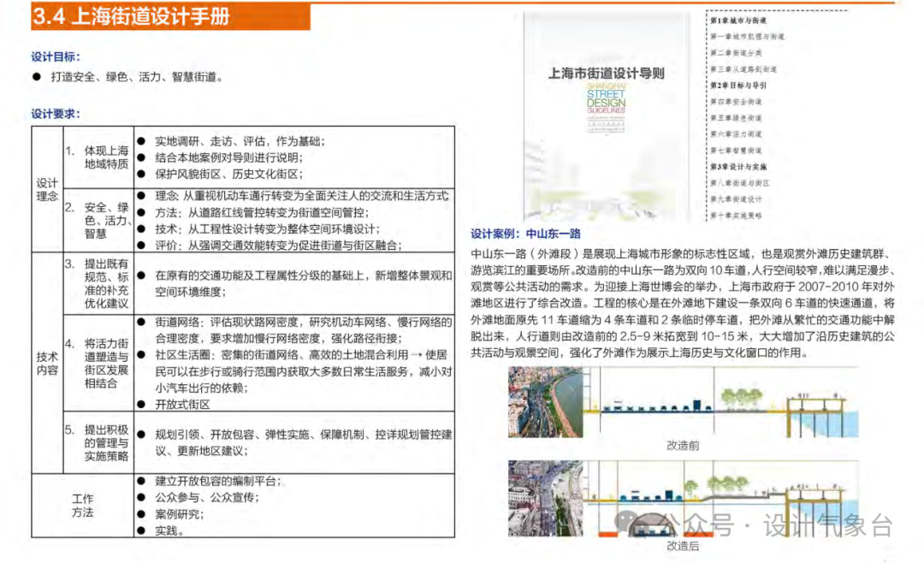Click the title "3.4 上海街道设计手册"
The image size is (924, 563).
131,16
